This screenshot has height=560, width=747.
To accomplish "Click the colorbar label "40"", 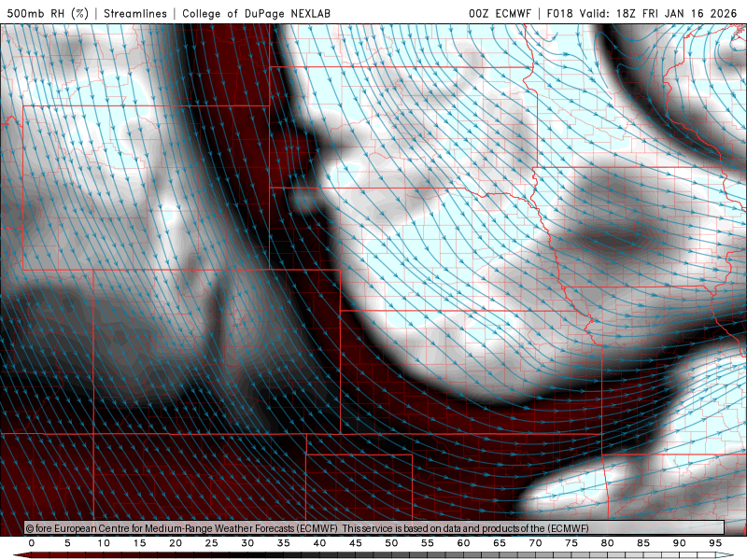I will coord(319,543).
